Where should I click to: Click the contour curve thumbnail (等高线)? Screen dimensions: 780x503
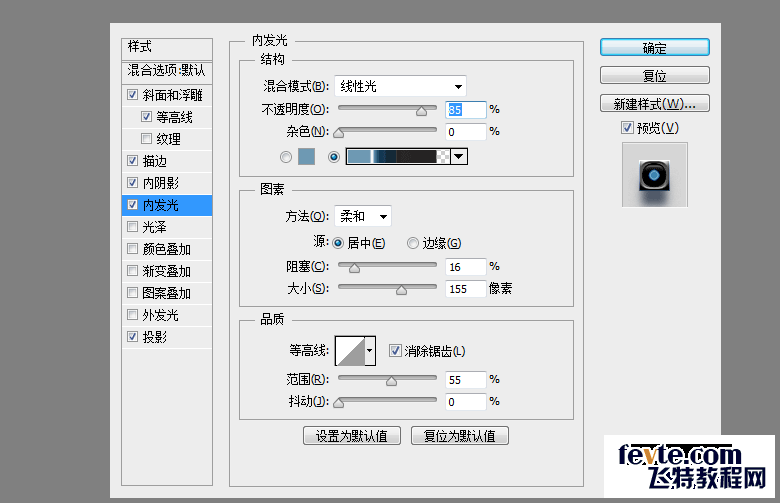tap(350, 351)
